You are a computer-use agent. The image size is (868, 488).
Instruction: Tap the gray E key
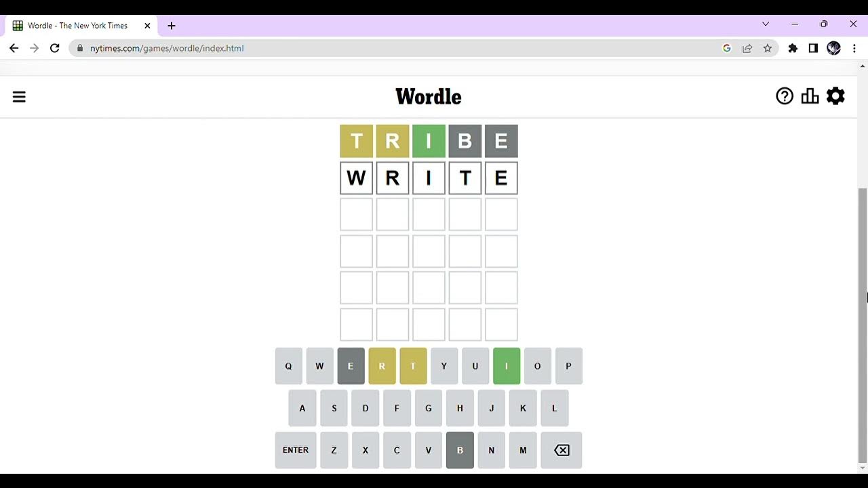(x=351, y=366)
